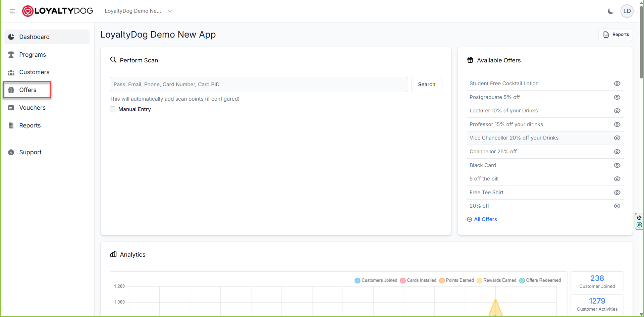Viewport: 644px width, 317px height.
Task: Click the Offers gift icon in sidebar
Action: [x=11, y=90]
